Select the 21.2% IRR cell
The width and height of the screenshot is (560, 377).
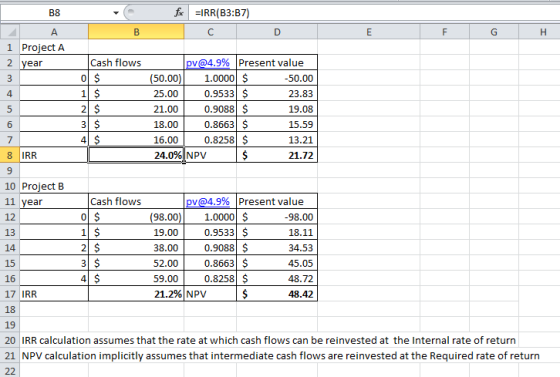click(136, 294)
